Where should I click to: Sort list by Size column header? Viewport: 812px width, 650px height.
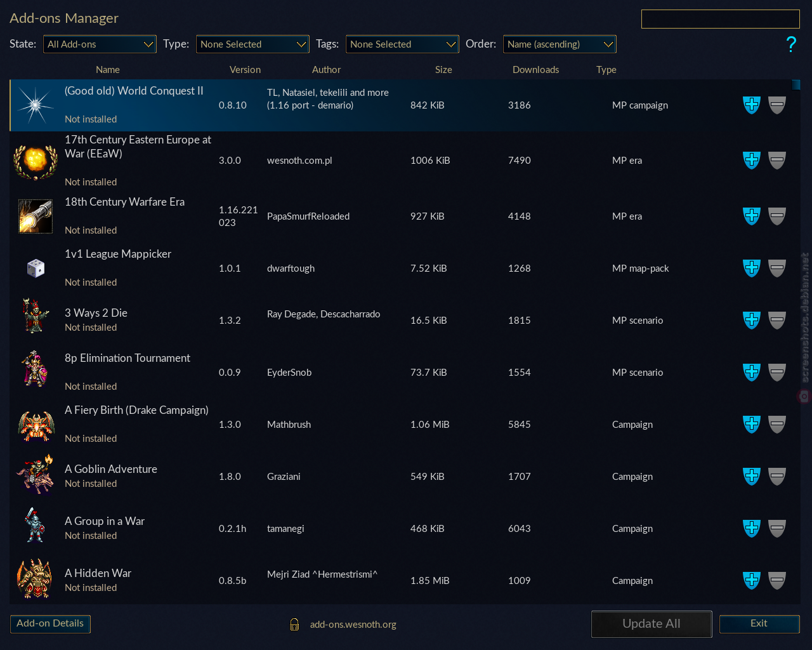[x=443, y=70]
